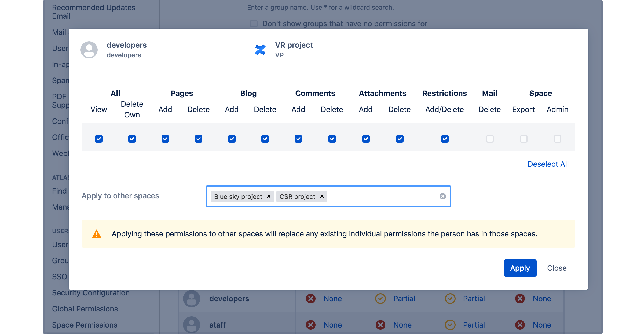Toggle 'Don't show groups' checkbox behind dialog
This screenshot has height=334, width=644.
coord(254,24)
